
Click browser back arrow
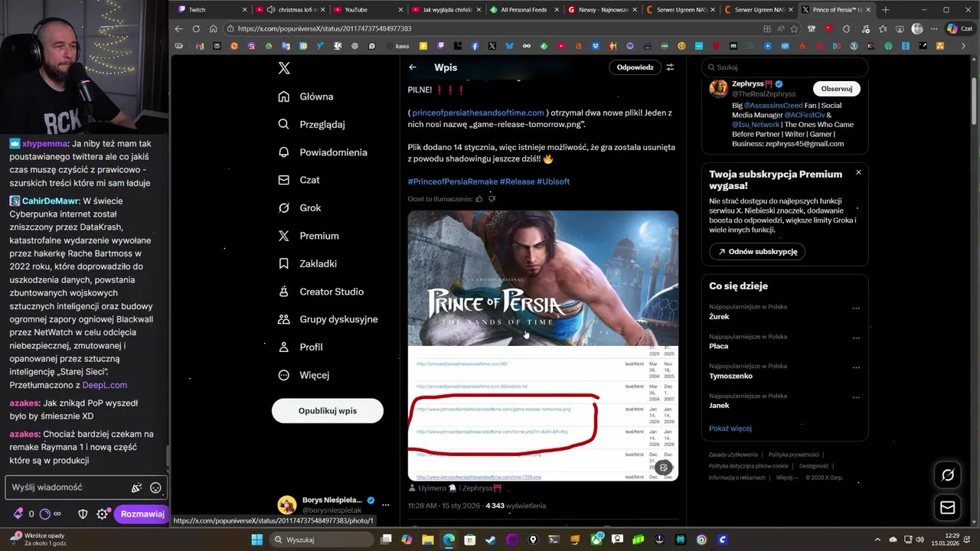[178, 29]
